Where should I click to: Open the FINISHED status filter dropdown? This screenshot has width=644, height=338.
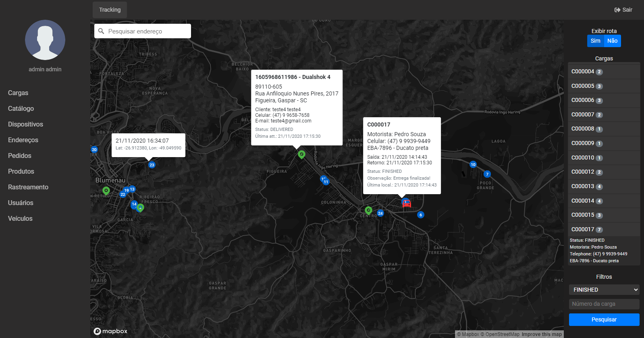click(604, 290)
